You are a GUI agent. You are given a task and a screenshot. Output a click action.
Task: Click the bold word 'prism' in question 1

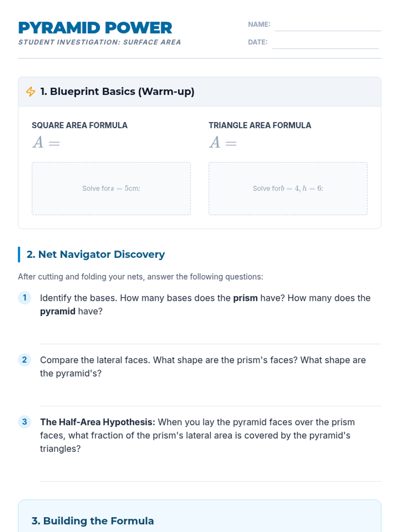coord(245,298)
